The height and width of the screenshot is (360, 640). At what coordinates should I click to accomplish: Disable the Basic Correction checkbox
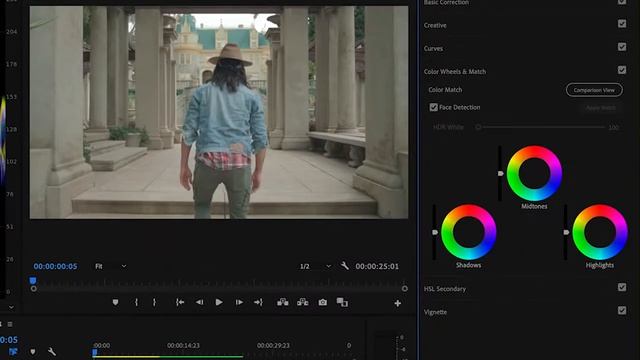622,2
